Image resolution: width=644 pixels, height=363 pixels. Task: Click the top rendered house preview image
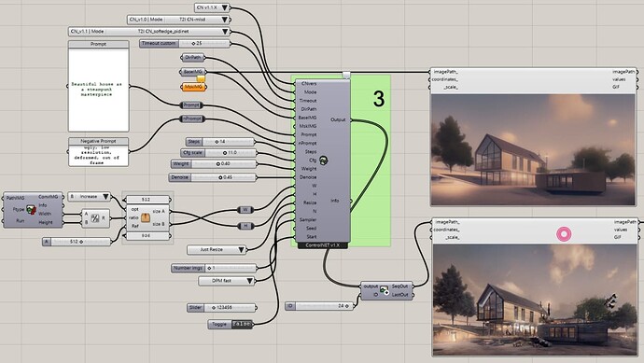533,150
